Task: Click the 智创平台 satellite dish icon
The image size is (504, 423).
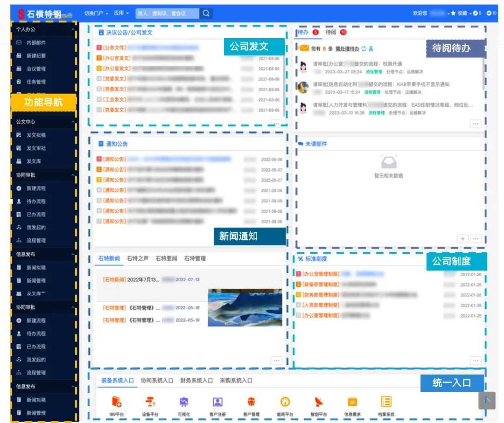Action: (319, 402)
